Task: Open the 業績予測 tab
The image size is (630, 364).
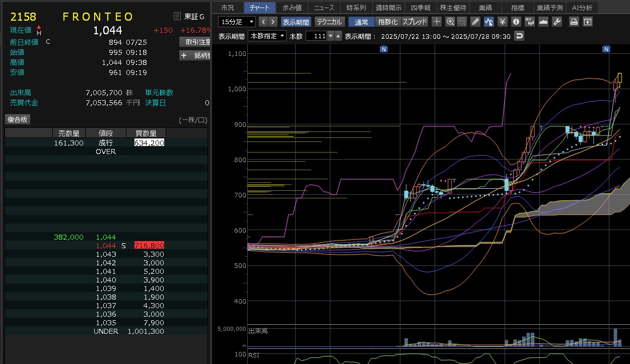Action: (x=550, y=8)
